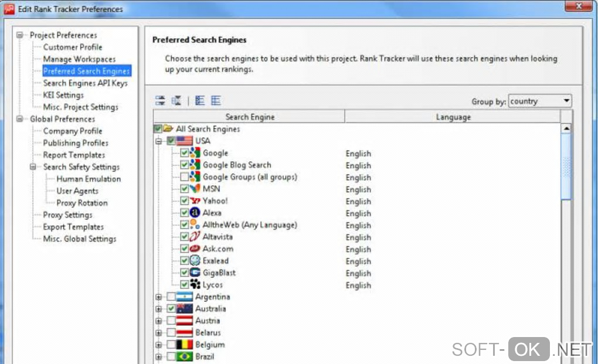Expand the Austria group
Viewport: 598px width, 364px height.
159,321
